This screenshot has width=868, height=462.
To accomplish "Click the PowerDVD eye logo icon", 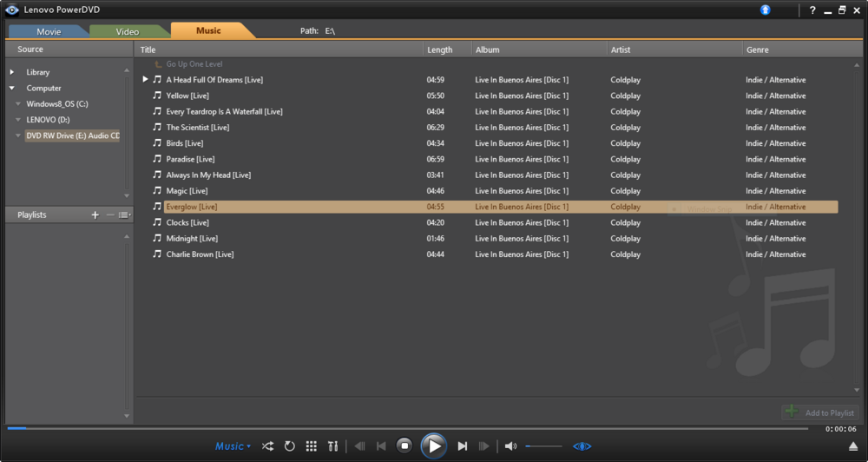I will (11, 10).
